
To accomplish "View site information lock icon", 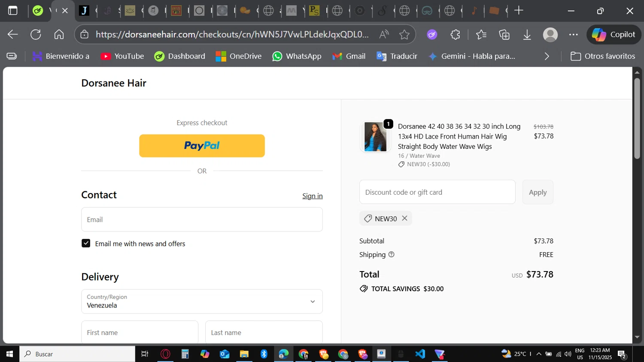I will [85, 35].
